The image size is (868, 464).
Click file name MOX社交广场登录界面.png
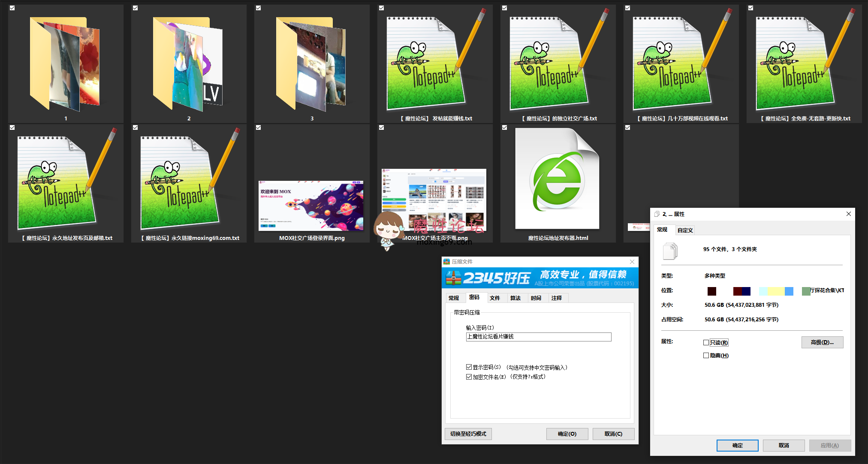[312, 238]
